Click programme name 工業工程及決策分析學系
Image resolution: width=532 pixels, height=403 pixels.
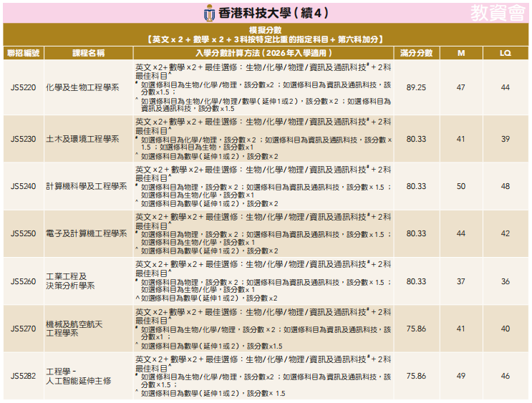click(70, 281)
